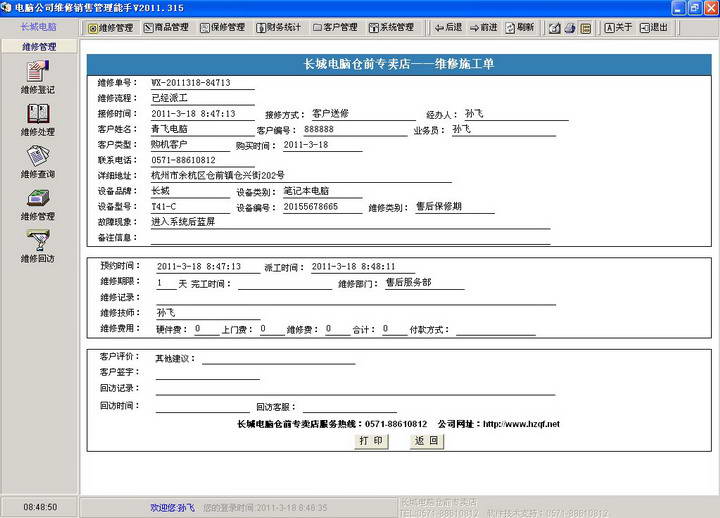Viewport: 720px width, 518px height.
Task: Click the edit note icon after 刷新
Action: 555,28
